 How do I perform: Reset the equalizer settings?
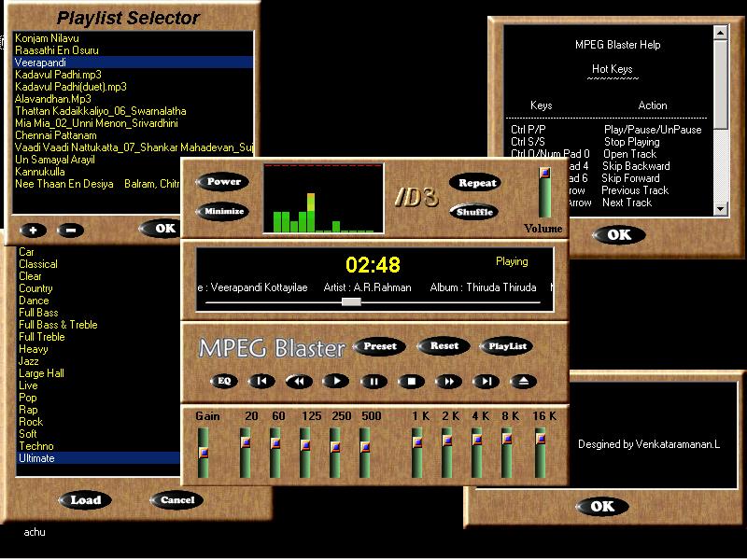pos(444,346)
